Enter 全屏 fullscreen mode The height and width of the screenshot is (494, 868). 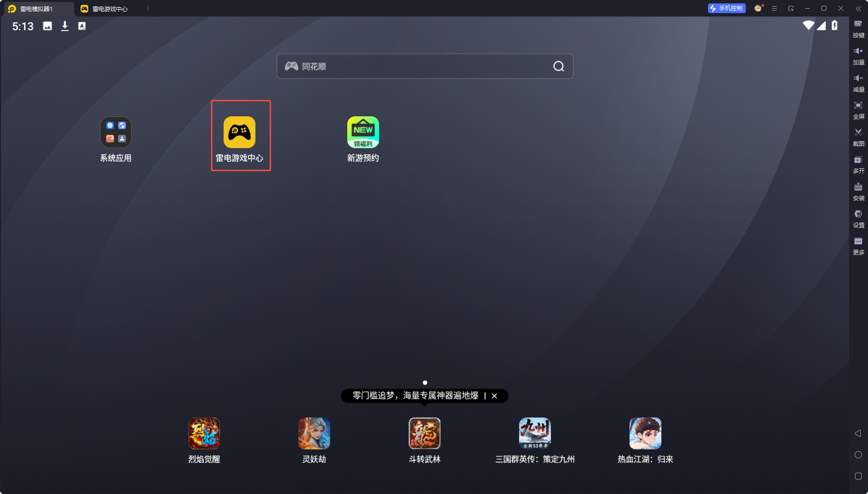tap(858, 111)
